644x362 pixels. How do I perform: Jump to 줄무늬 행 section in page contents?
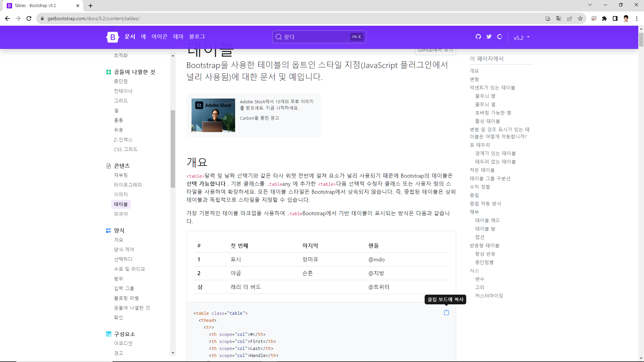coord(485,96)
